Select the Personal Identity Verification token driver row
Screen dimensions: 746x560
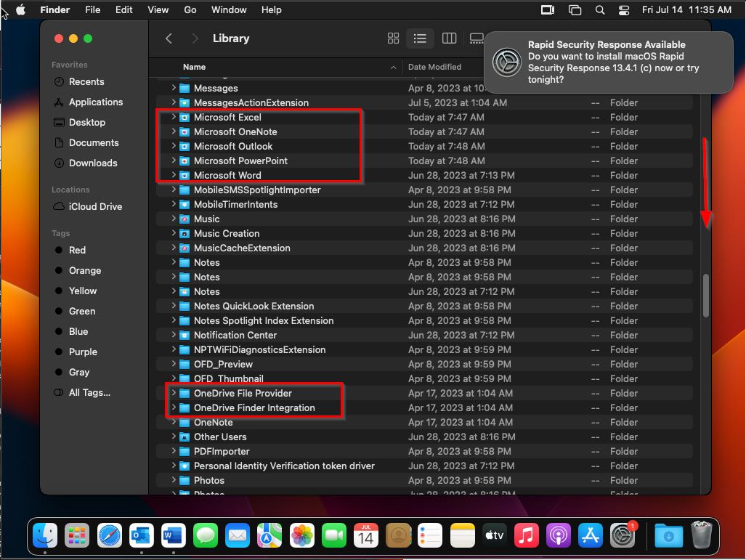(423, 466)
